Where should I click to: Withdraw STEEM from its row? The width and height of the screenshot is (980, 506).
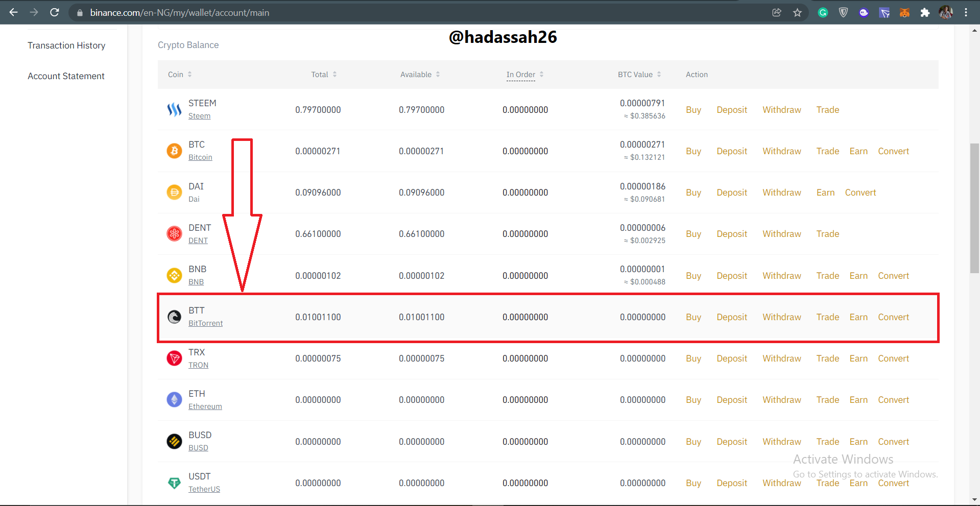click(781, 110)
